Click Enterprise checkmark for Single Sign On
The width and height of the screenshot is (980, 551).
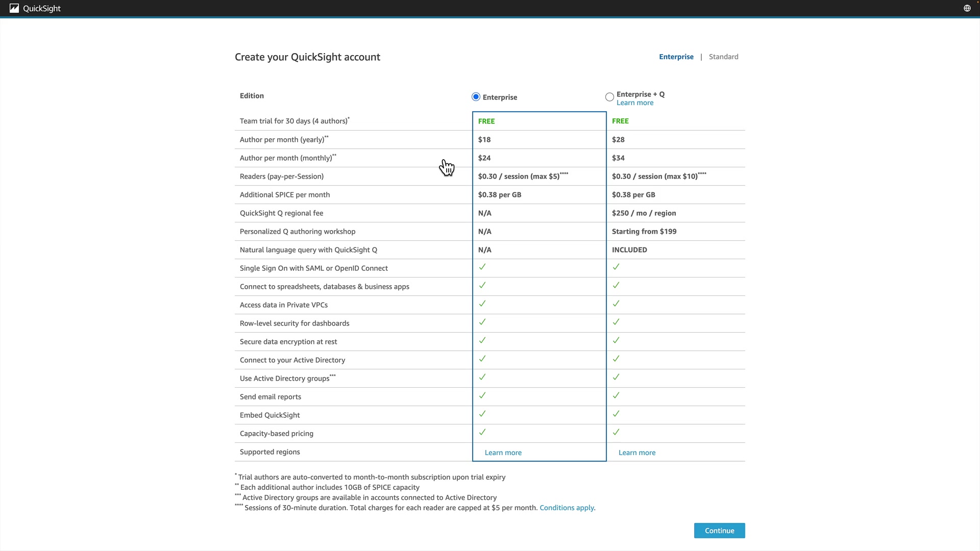click(482, 267)
